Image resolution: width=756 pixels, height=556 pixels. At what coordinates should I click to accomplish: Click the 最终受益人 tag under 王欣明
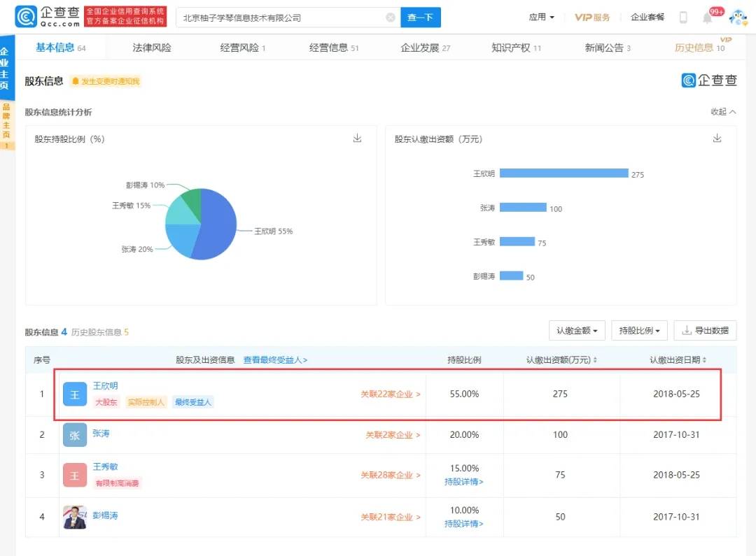point(193,402)
